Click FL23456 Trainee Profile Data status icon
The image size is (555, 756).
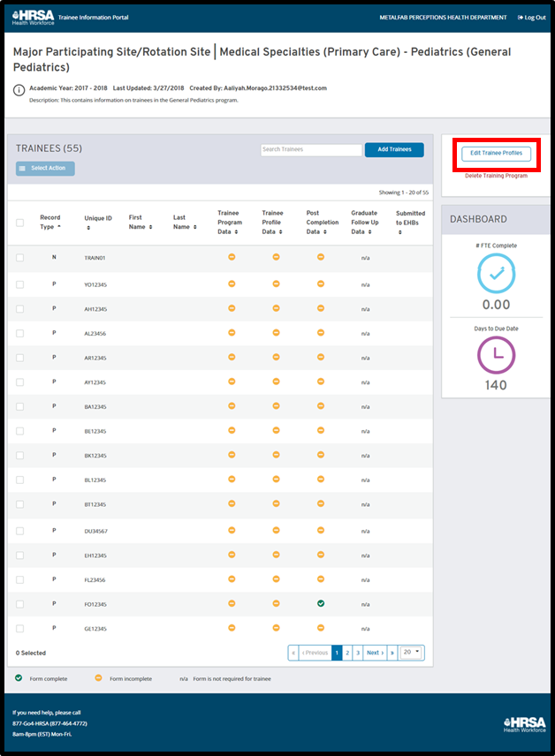pos(276,579)
